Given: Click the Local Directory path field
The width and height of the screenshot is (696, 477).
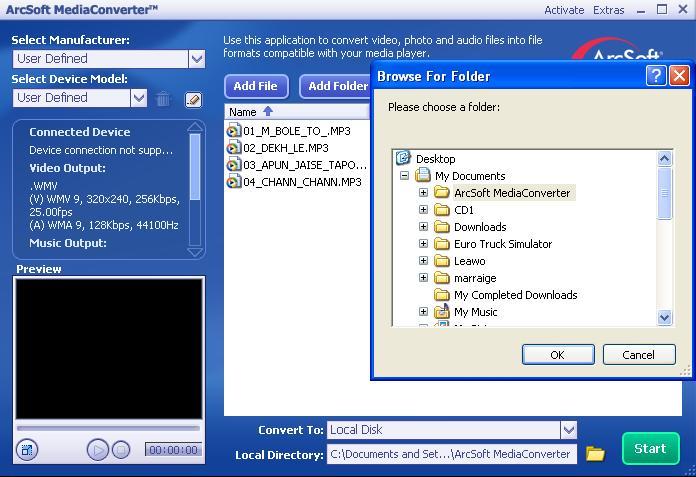Looking at the screenshot, I should 452,454.
